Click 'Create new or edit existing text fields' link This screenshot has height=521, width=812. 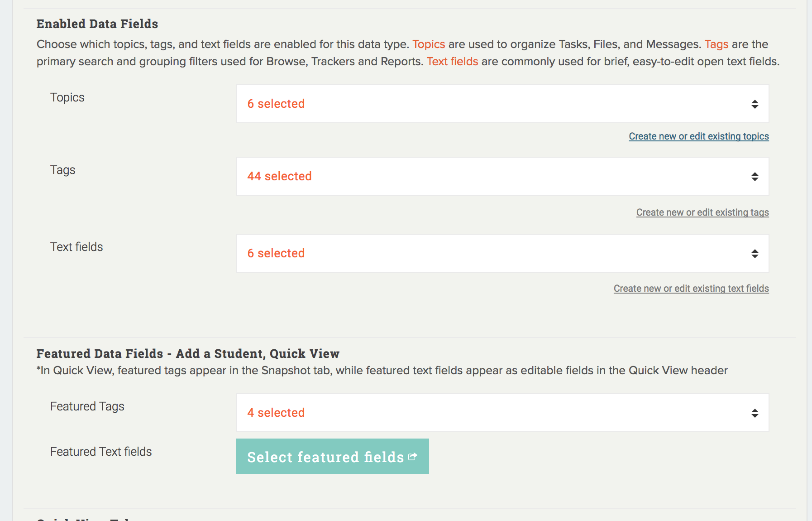click(691, 289)
